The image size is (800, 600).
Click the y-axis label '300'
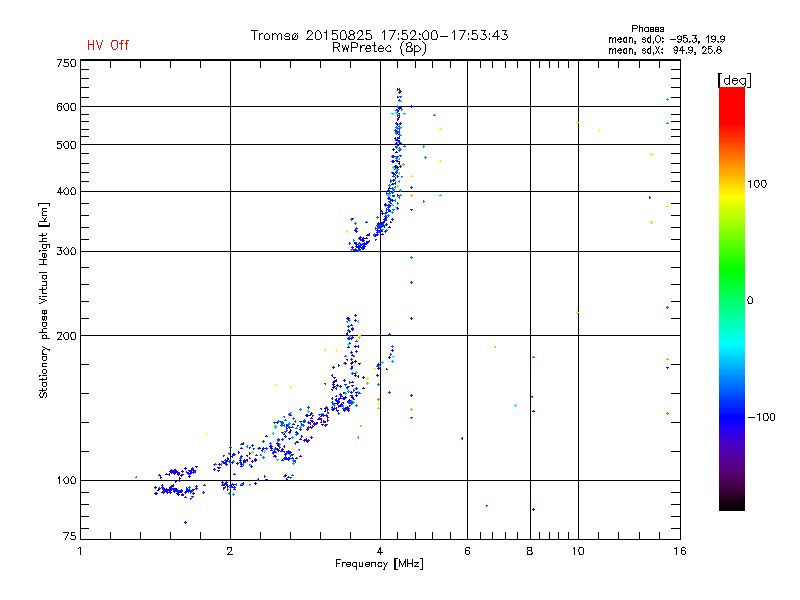coord(66,252)
